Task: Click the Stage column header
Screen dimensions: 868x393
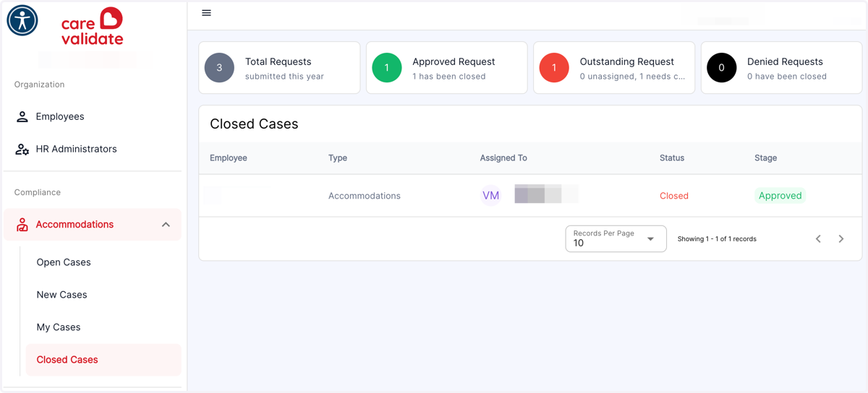Action: pos(765,158)
